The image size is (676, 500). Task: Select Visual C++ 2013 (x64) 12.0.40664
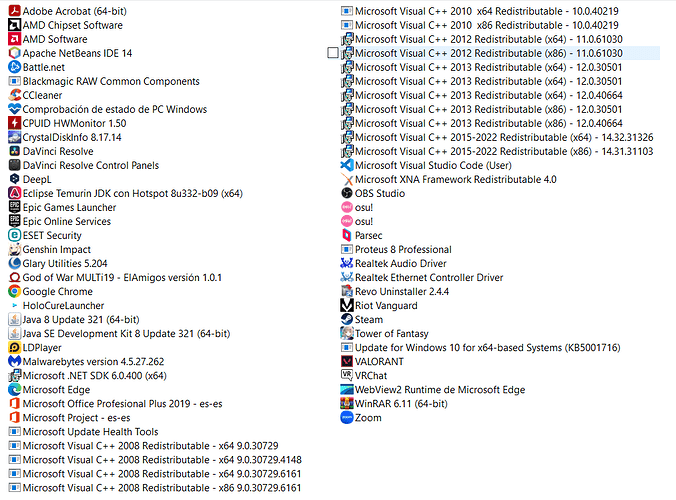point(482,95)
